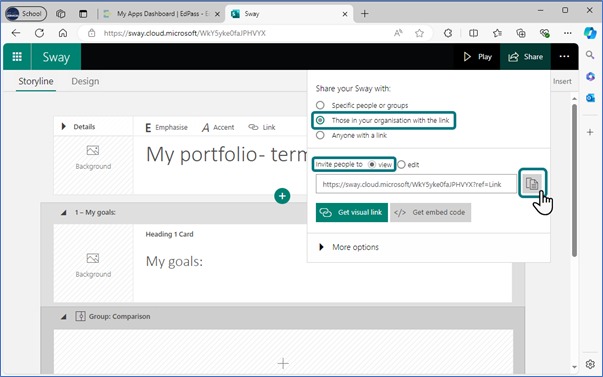The image size is (603, 377).
Task: Switch to the Storyline tab
Action: (36, 81)
